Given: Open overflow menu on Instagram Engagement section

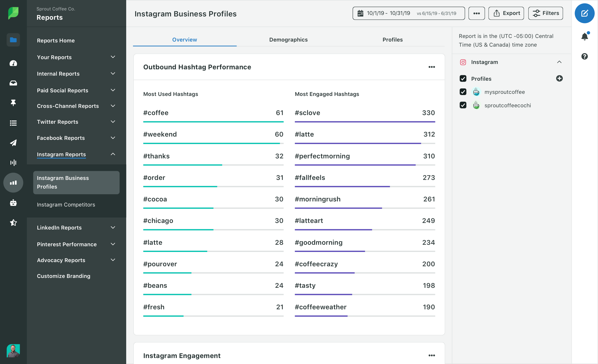Looking at the screenshot, I should (x=432, y=355).
